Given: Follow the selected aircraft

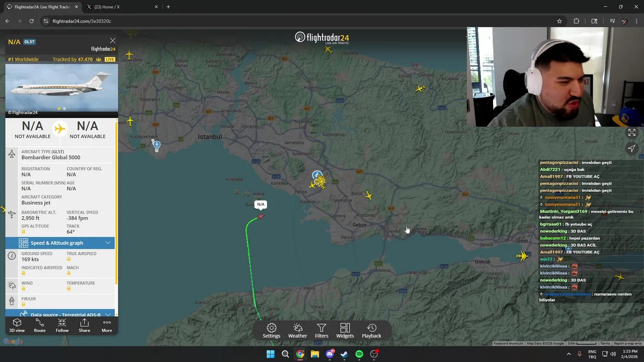Looking at the screenshot, I should point(62,325).
